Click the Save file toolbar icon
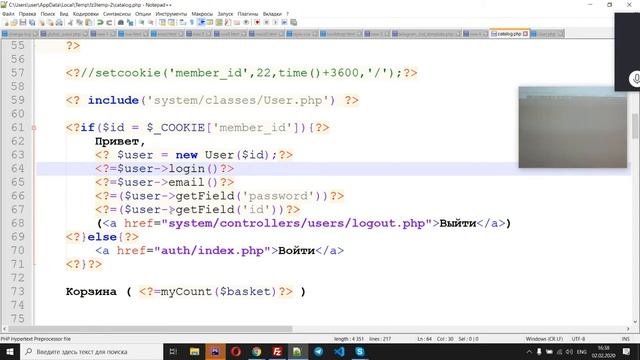 pos(23,22)
